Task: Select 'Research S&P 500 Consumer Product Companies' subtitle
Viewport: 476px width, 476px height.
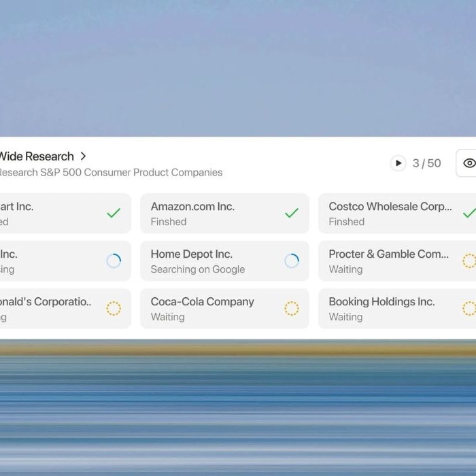Action: (x=111, y=173)
